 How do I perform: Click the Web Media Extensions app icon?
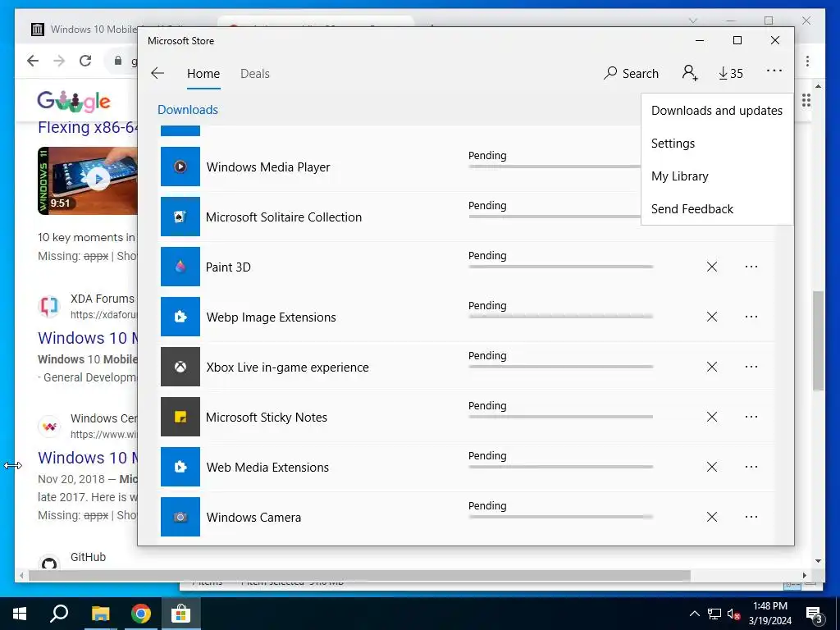(x=180, y=467)
